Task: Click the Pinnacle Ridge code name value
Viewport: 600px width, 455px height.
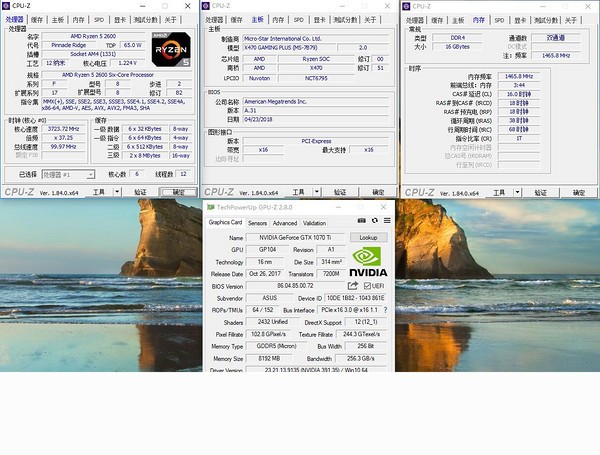Action: pos(69,45)
